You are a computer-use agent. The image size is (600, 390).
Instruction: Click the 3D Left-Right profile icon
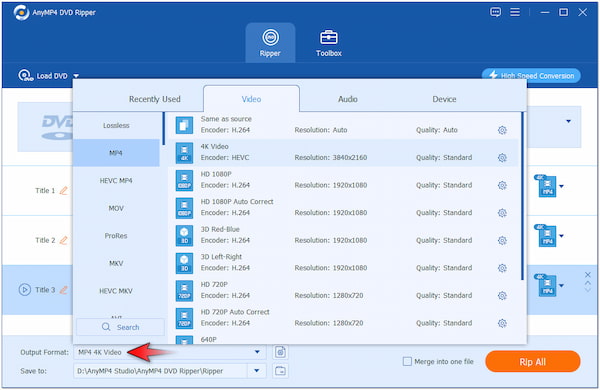pyautogui.click(x=184, y=263)
